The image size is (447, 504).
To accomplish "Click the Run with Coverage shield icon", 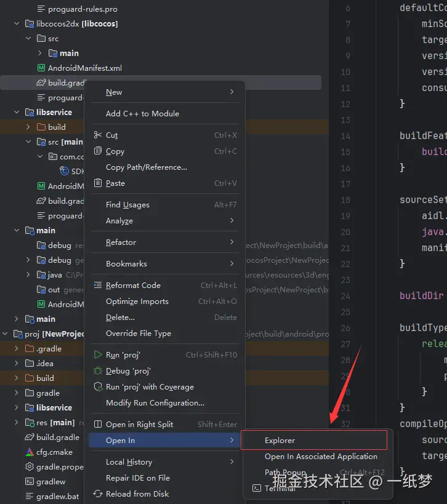I will (98, 386).
